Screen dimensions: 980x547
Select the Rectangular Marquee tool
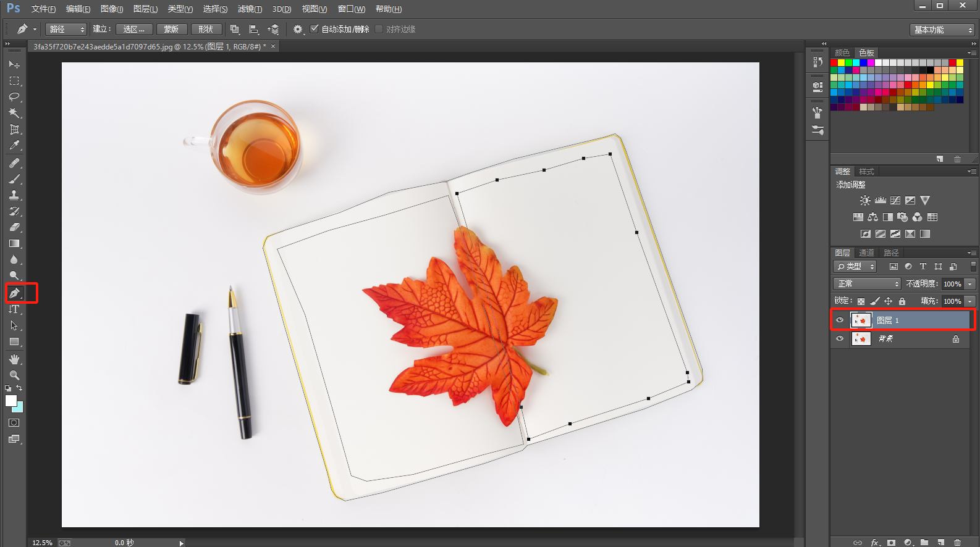tap(14, 81)
